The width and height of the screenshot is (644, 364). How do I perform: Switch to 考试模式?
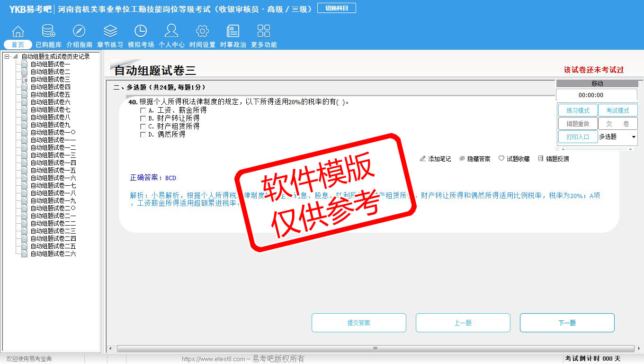617,110
